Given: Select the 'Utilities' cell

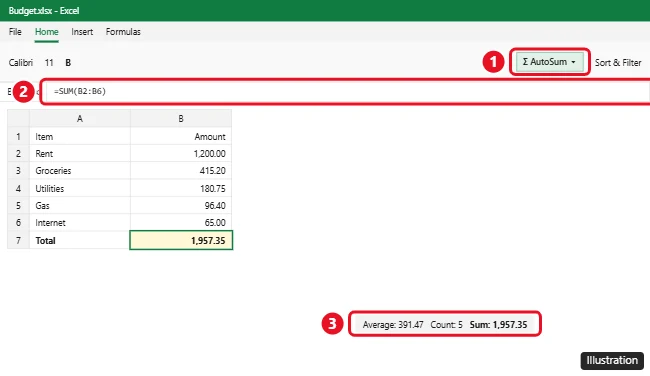Looking at the screenshot, I should (x=80, y=188).
